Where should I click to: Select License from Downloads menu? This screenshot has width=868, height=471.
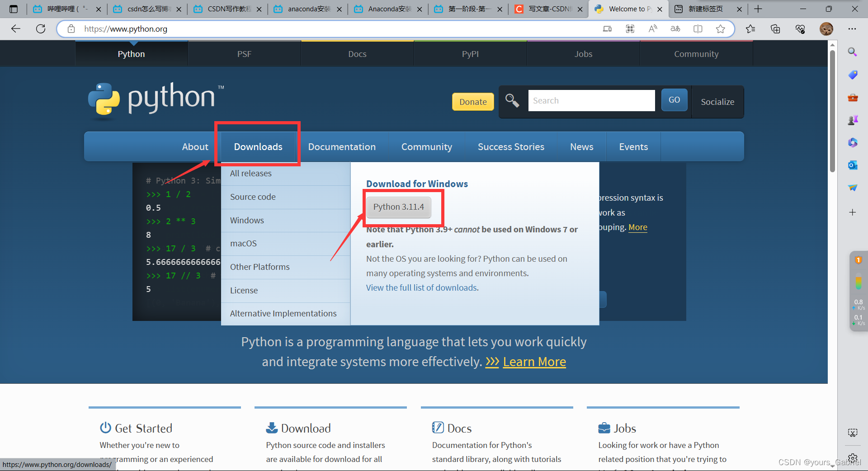[286, 291]
